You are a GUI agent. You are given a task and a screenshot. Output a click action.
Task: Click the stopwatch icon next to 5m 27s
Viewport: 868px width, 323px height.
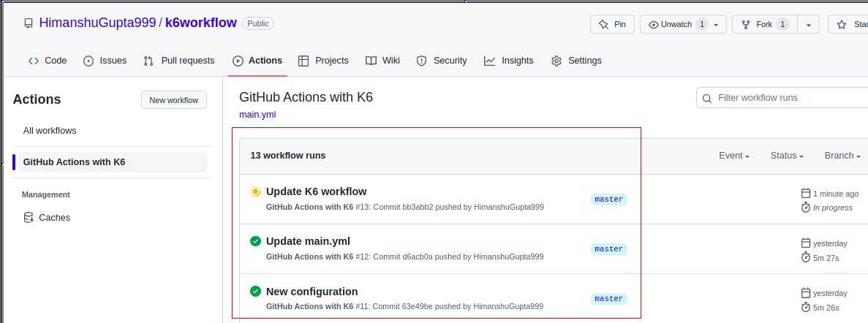(806, 257)
